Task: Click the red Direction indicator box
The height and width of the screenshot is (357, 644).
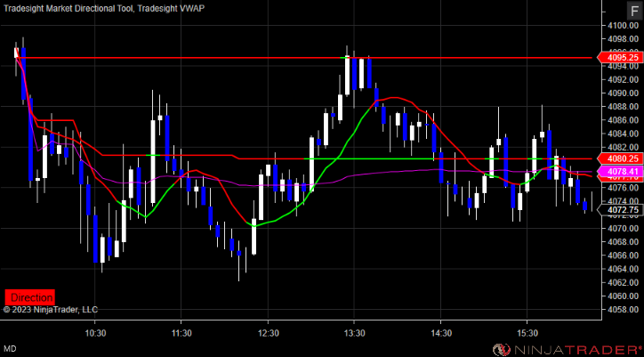Action: (x=29, y=297)
